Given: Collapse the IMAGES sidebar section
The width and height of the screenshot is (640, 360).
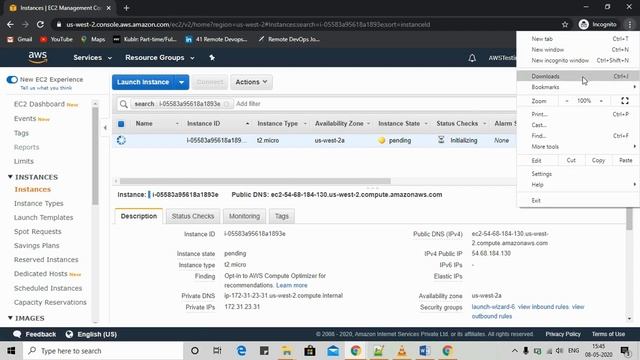Looking at the screenshot, I should (10, 318).
